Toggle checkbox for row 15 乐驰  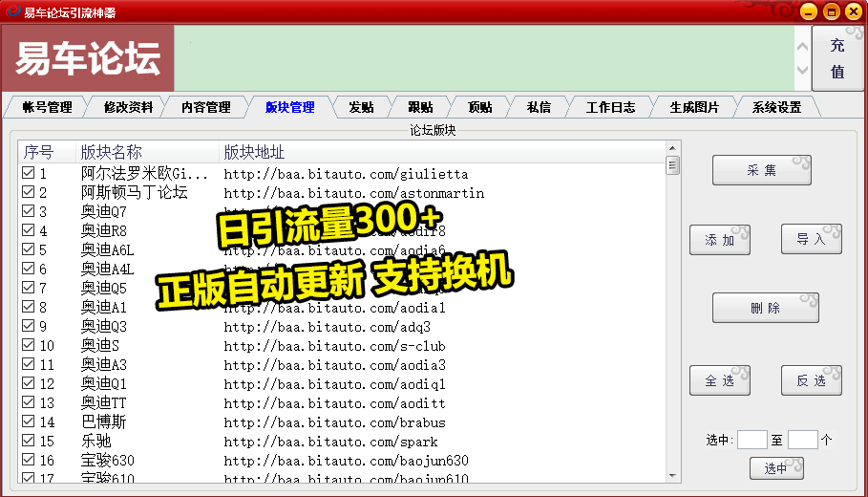click(29, 441)
